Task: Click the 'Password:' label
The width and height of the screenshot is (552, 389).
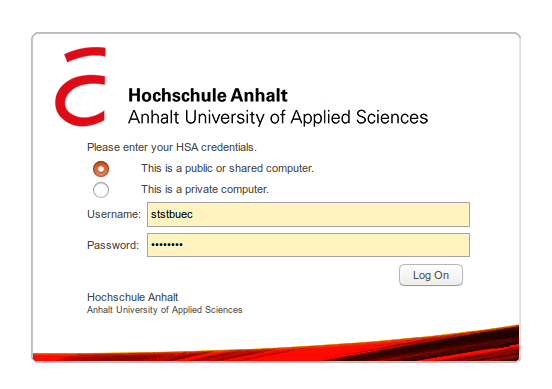Action: tap(113, 245)
